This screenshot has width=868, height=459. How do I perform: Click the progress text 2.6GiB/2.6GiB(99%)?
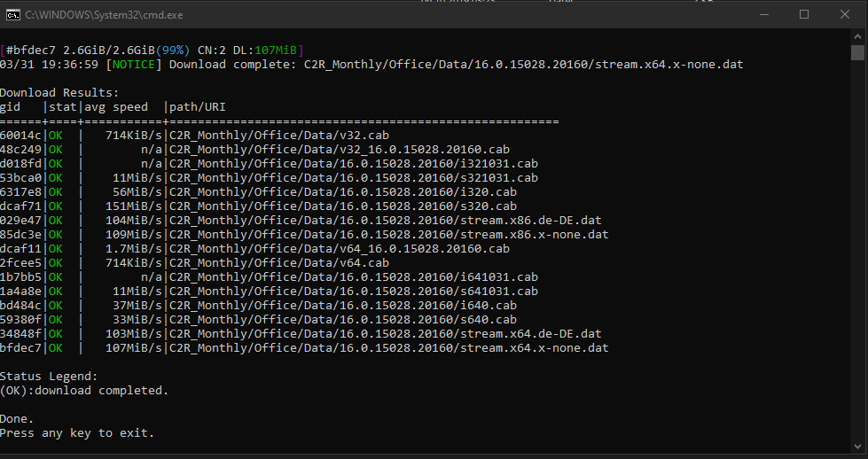[x=126, y=51]
